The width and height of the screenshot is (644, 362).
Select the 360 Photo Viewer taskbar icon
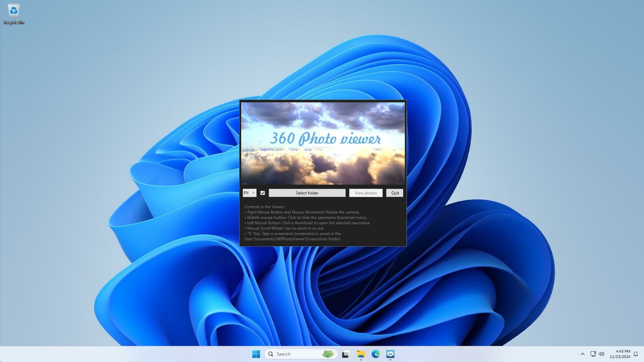coord(390,354)
